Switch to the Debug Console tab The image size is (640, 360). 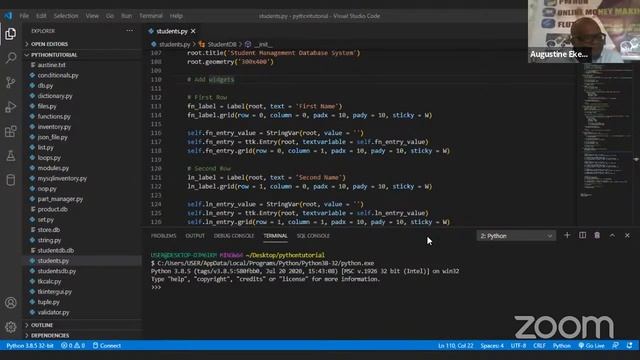[234, 236]
